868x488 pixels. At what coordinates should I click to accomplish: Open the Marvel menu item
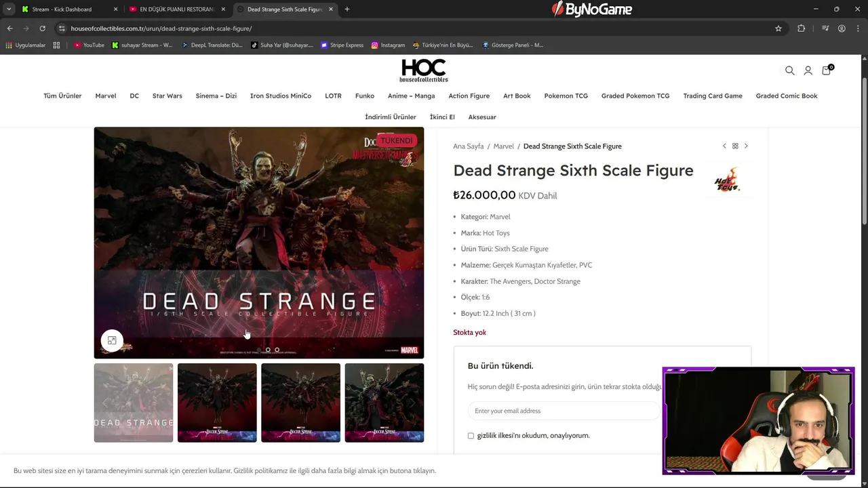(x=106, y=96)
